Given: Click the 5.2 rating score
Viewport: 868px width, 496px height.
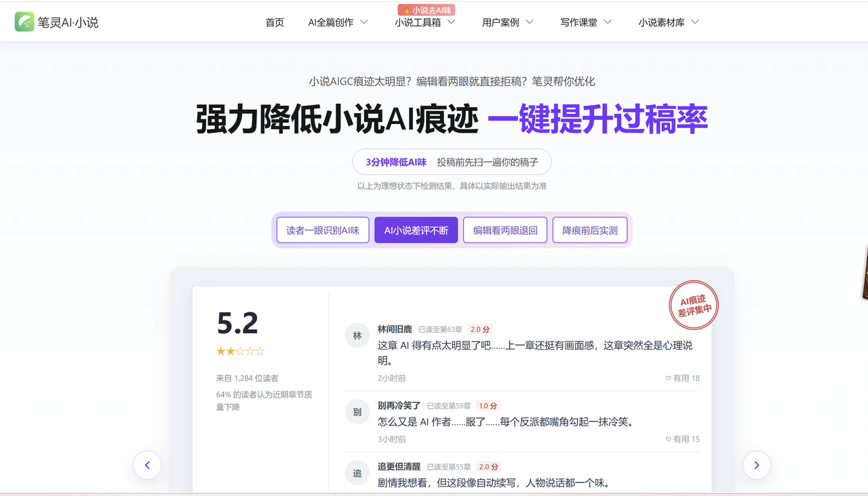Looking at the screenshot, I should tap(237, 323).
